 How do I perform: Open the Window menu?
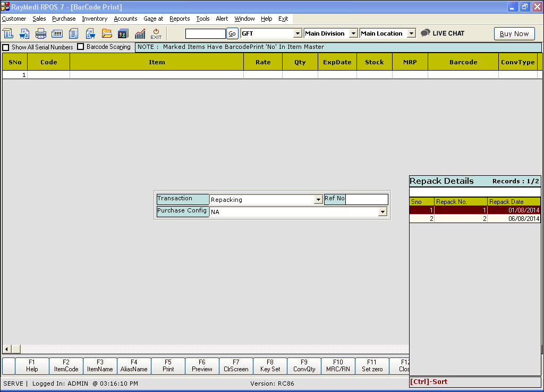(244, 19)
